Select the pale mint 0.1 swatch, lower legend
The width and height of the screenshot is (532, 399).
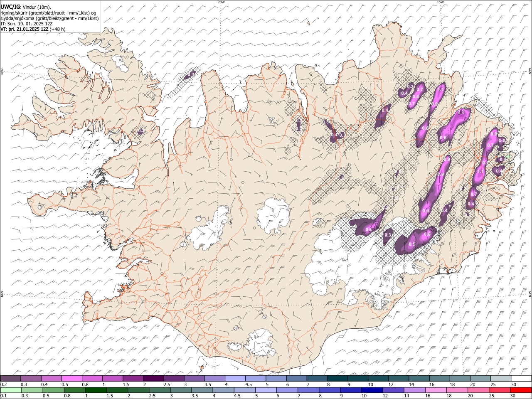coord(11,390)
